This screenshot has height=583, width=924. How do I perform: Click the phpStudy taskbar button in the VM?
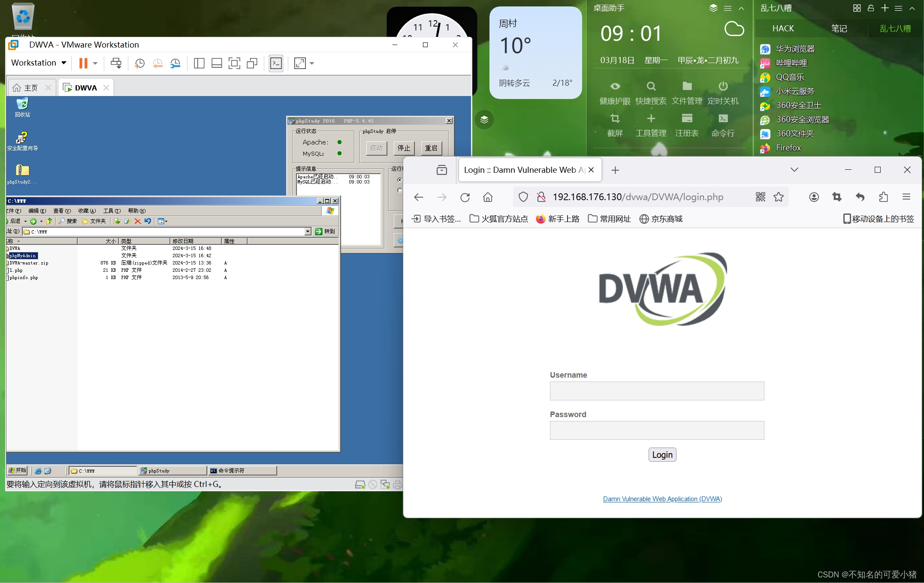click(x=172, y=471)
